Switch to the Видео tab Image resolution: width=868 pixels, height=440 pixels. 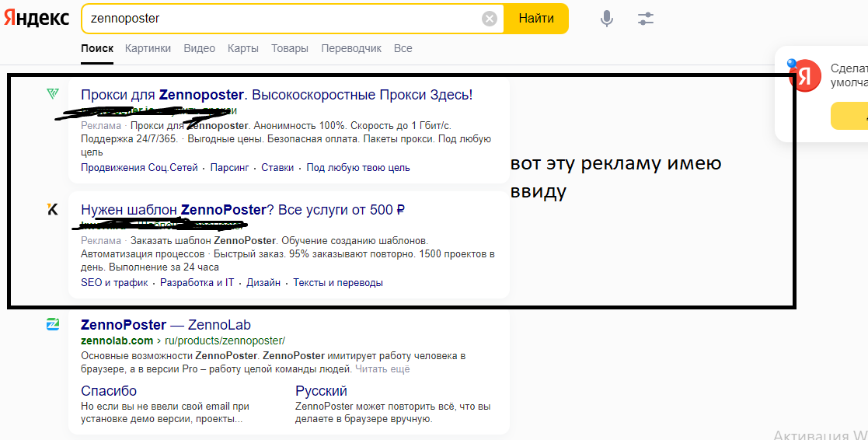click(x=199, y=48)
